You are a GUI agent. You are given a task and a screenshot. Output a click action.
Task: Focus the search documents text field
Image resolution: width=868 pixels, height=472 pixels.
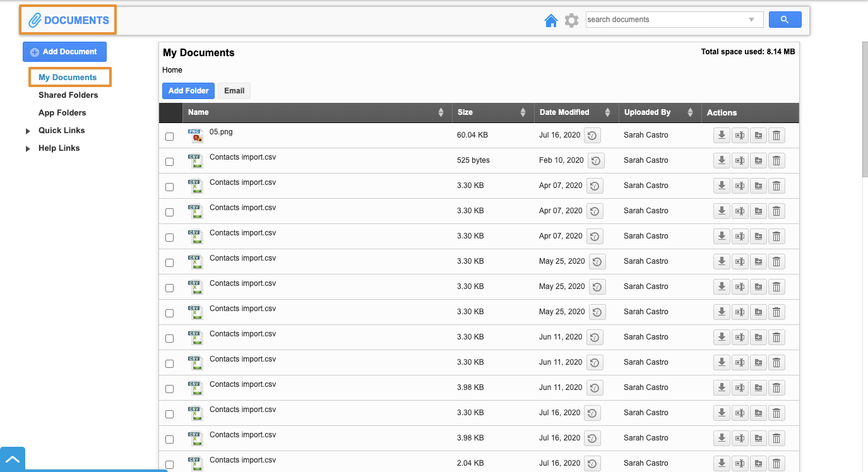point(663,20)
